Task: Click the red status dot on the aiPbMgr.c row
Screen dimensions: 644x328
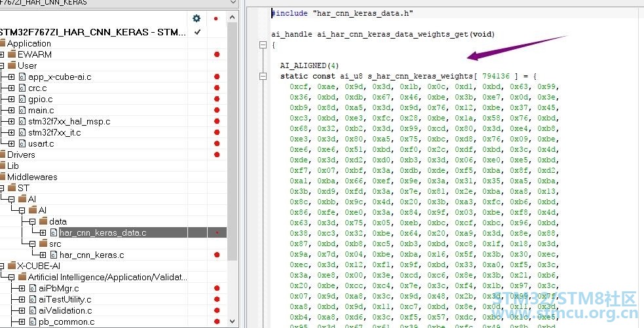Action: tap(217, 289)
